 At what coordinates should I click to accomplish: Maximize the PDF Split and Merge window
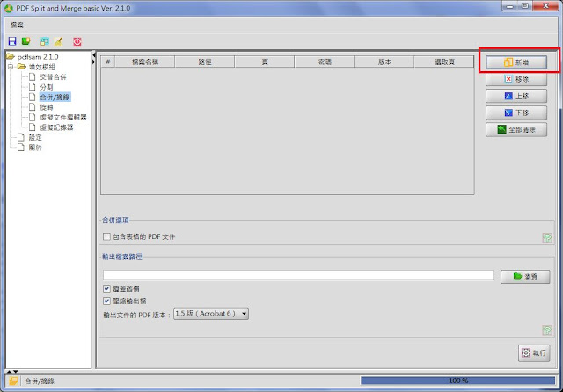click(525, 6)
